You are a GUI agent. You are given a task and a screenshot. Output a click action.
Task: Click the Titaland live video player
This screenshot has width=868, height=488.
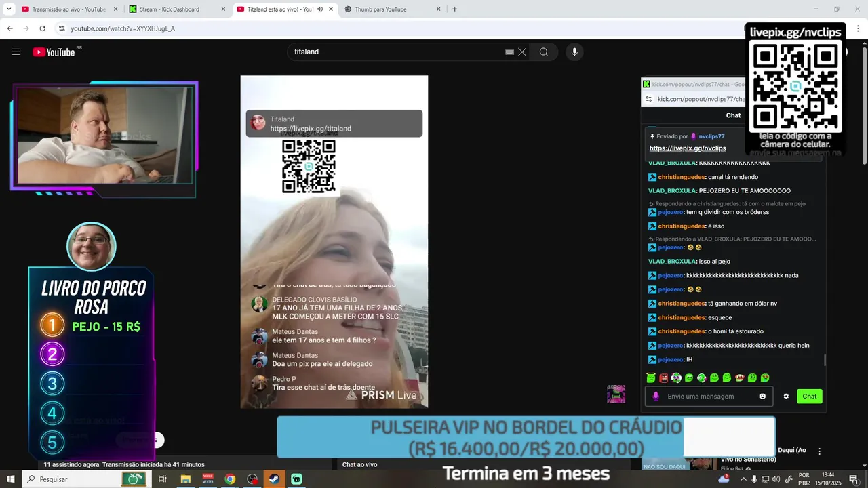[334, 242]
